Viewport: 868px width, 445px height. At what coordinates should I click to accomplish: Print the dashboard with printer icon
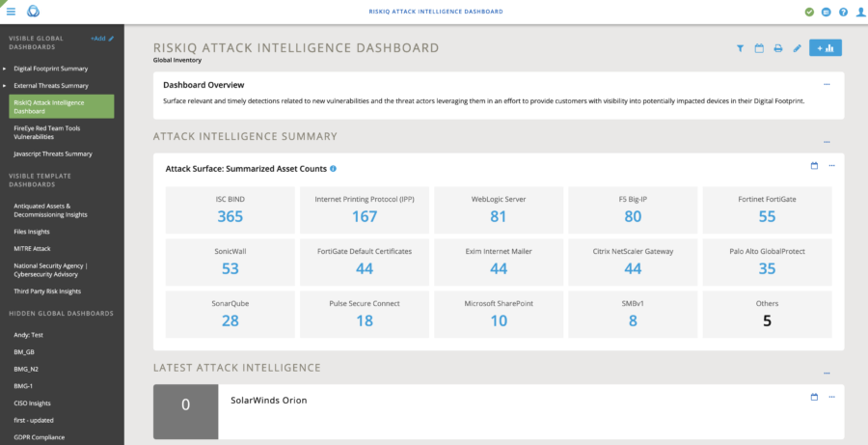coord(777,48)
